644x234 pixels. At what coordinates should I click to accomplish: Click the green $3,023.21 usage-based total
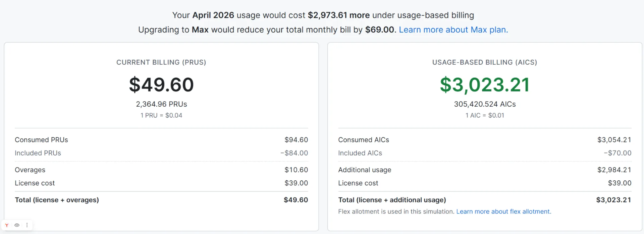485,84
